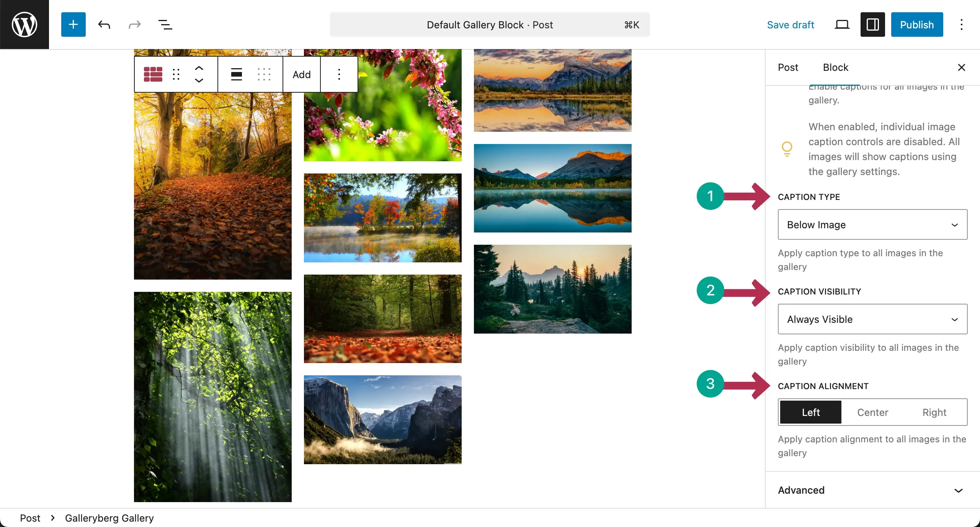This screenshot has height=527, width=980.
Task: Click the Publish button
Action: click(917, 25)
